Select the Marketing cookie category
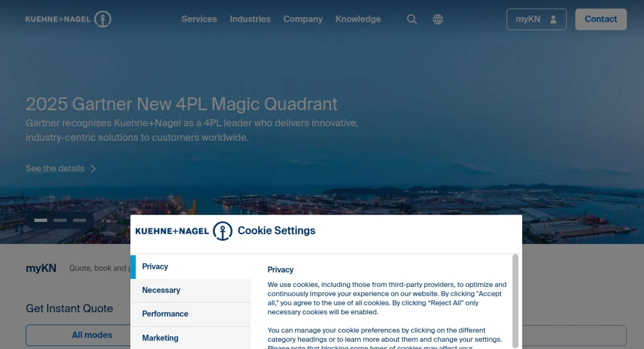The width and height of the screenshot is (644, 349). coord(191,338)
